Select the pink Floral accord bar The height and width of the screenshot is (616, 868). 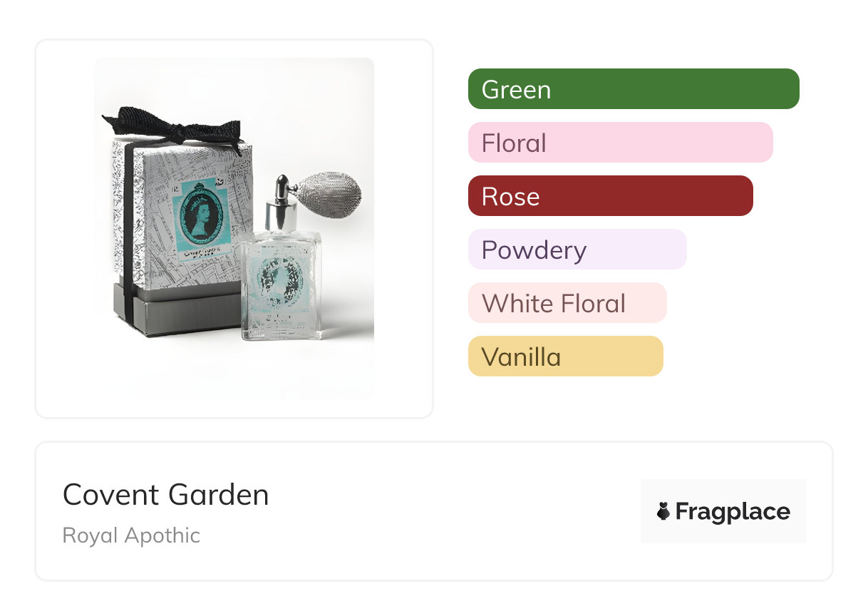(x=620, y=143)
